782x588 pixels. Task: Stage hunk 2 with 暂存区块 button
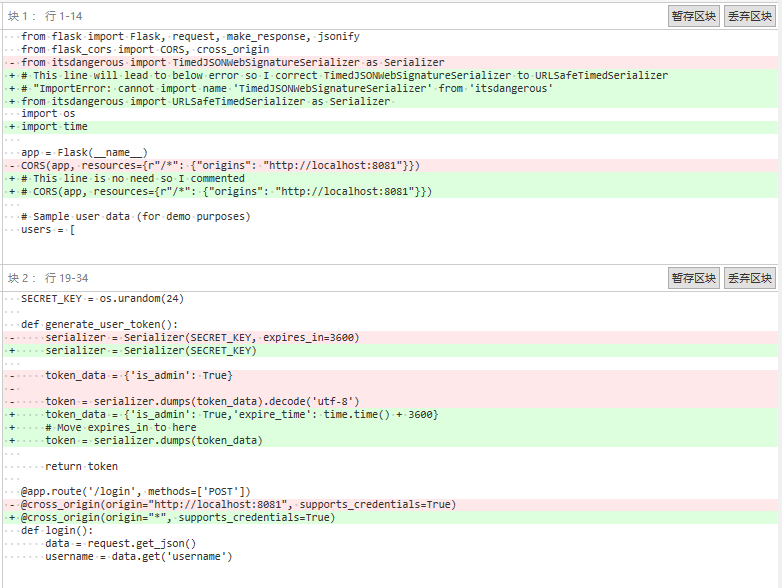coord(693,278)
